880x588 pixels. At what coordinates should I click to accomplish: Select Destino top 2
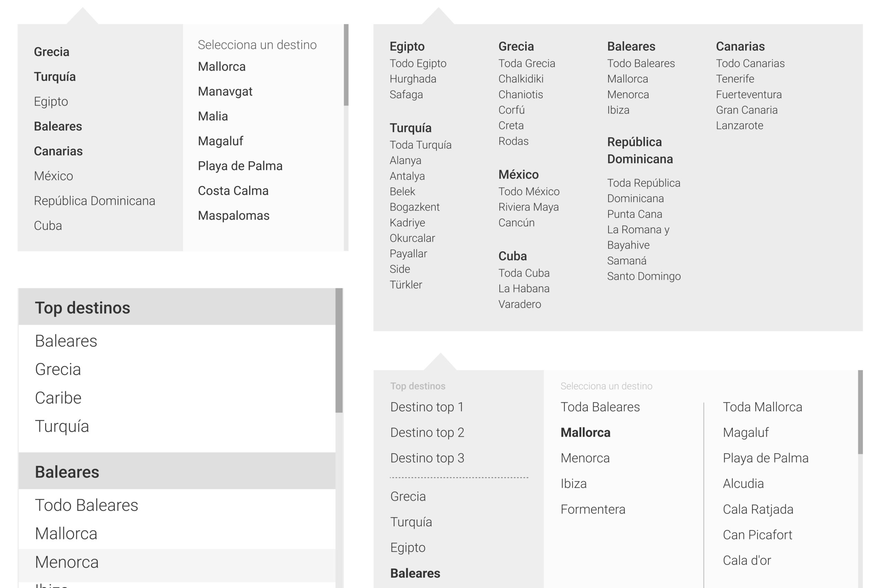pos(427,432)
